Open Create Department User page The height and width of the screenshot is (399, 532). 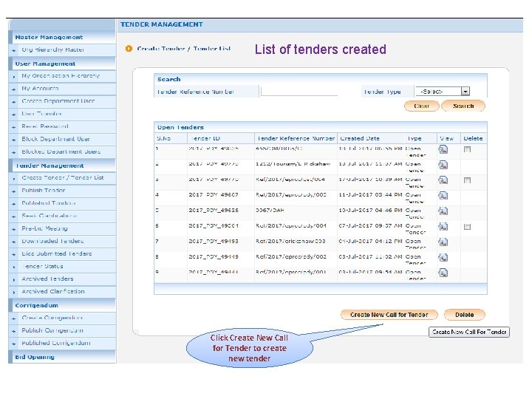(x=62, y=101)
